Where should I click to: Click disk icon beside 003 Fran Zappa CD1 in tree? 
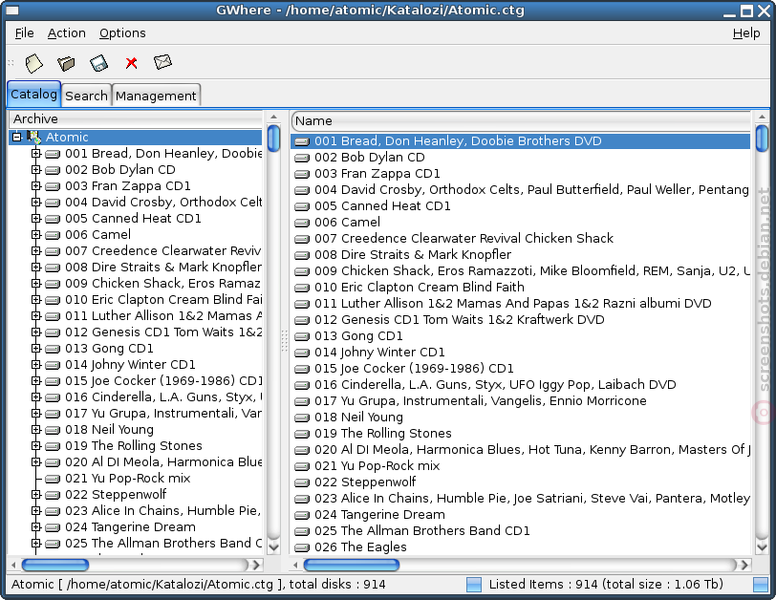[52, 187]
